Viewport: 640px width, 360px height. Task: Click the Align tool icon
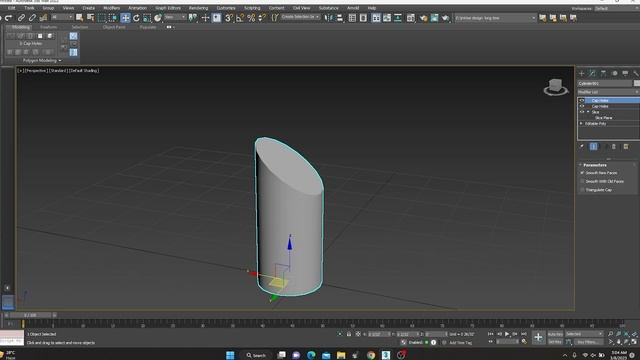coord(340,18)
